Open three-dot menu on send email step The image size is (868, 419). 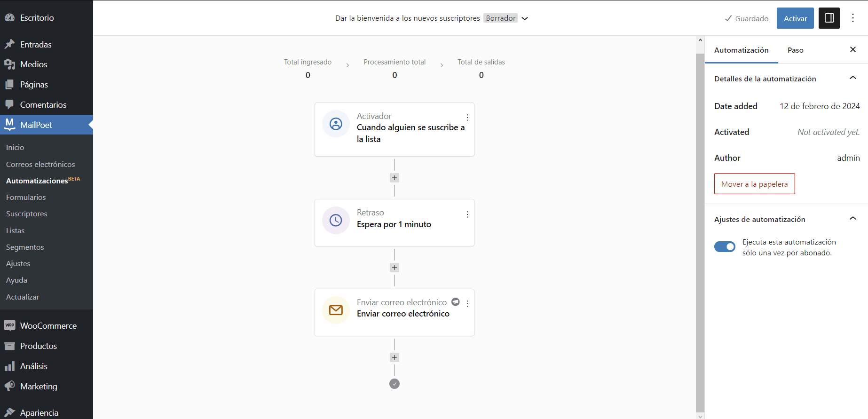click(467, 304)
